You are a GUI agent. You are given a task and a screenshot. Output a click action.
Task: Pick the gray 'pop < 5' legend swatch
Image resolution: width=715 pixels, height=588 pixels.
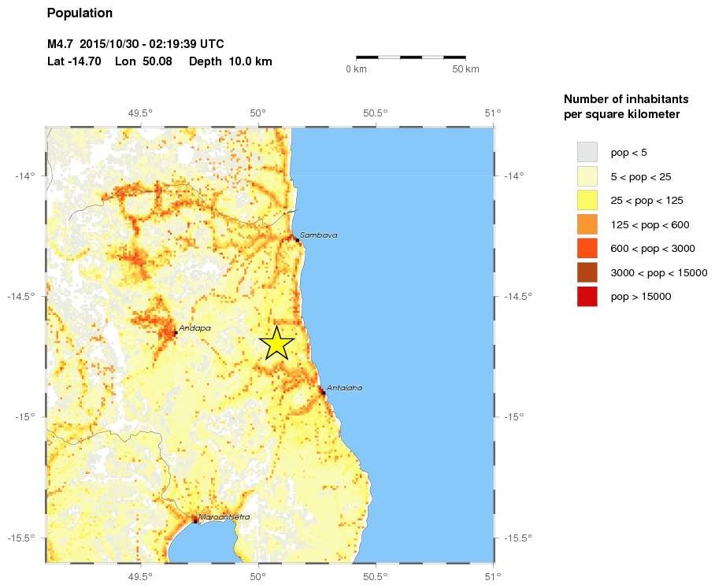pyautogui.click(x=587, y=152)
